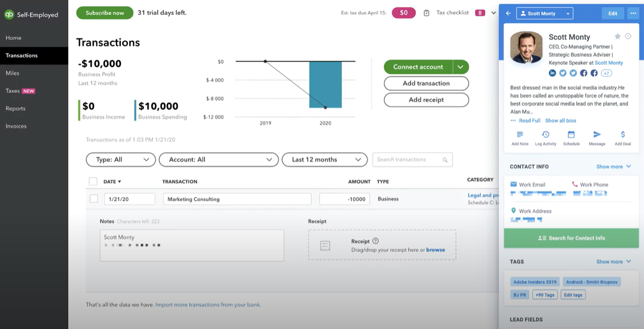Star Scott Monty as a favorite
Viewport: 644px width, 329px height.
(x=618, y=37)
